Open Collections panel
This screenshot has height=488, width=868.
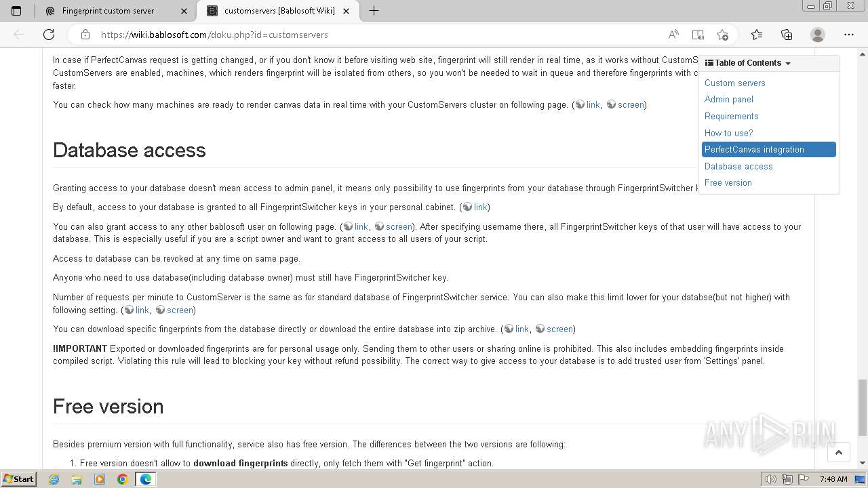pyautogui.click(x=787, y=35)
